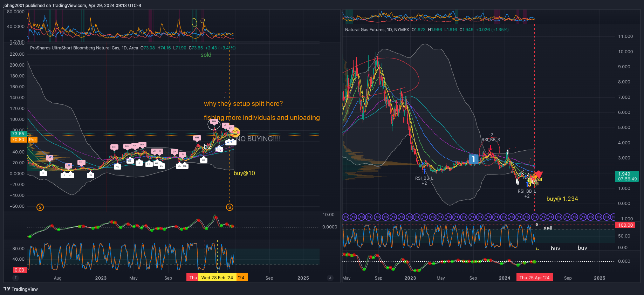Image resolution: width=644 pixels, height=295 pixels.
Task: Select the text why they setup split here?
Action: coord(243,104)
